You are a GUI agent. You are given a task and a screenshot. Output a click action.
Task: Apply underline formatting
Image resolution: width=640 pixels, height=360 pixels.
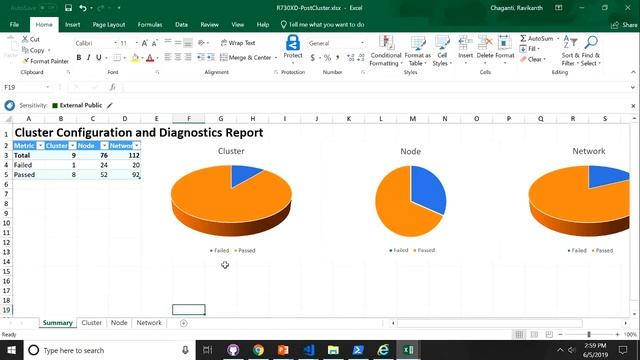98,58
